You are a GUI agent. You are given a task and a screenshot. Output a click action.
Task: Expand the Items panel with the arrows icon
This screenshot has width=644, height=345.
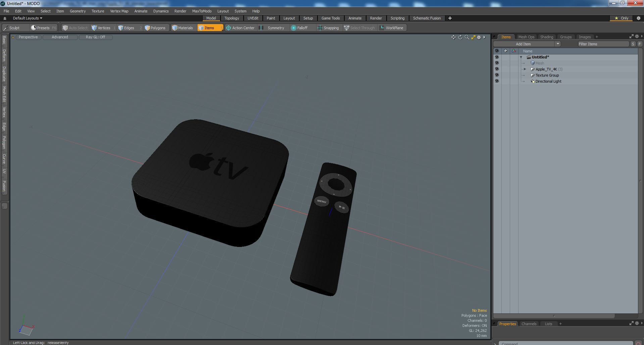pyautogui.click(x=631, y=36)
